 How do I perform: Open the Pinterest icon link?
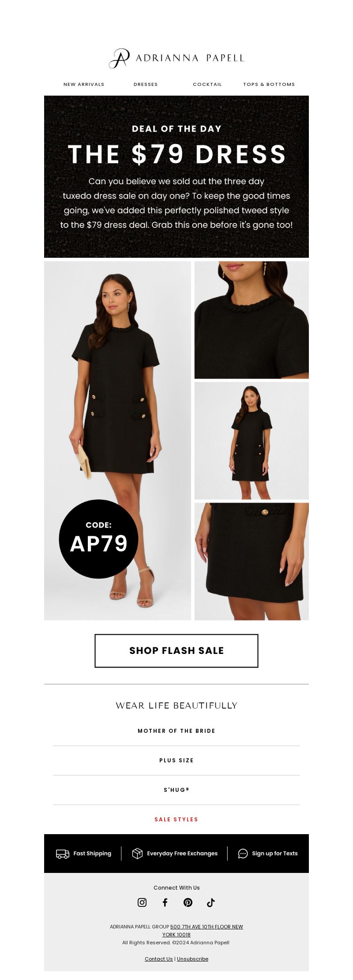click(x=188, y=902)
